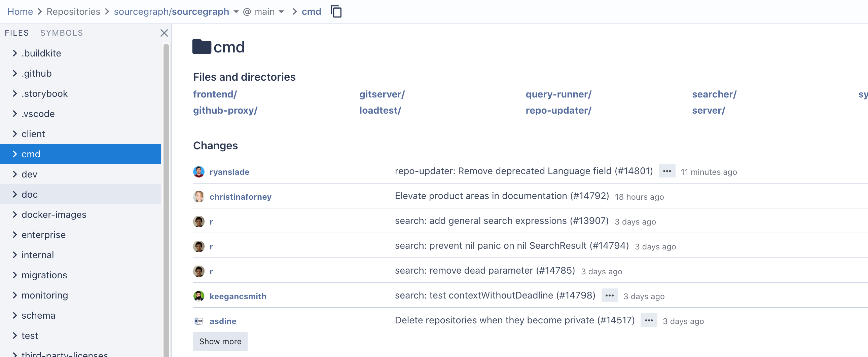Expand the .buildkite folder chevron
Viewport: 868px width, 357px height.
click(14, 53)
